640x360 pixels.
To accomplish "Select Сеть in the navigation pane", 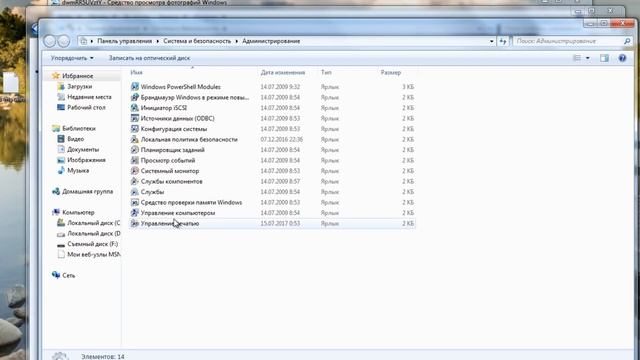I will click(68, 276).
